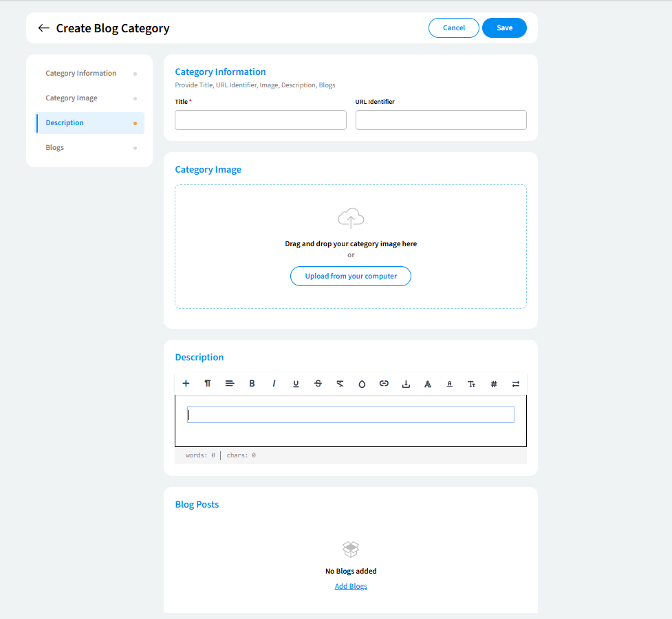Select Blogs in the left sidebar
672x619 pixels.
(x=55, y=148)
